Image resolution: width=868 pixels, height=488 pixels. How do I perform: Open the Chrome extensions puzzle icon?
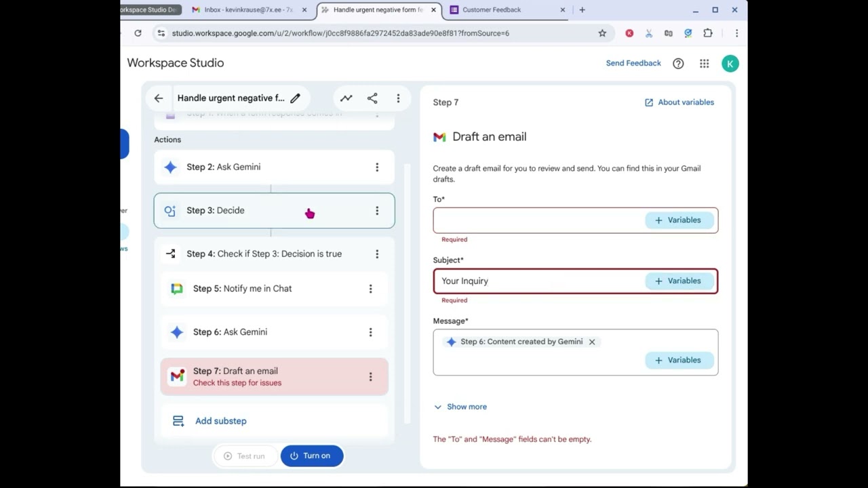pyautogui.click(x=708, y=33)
